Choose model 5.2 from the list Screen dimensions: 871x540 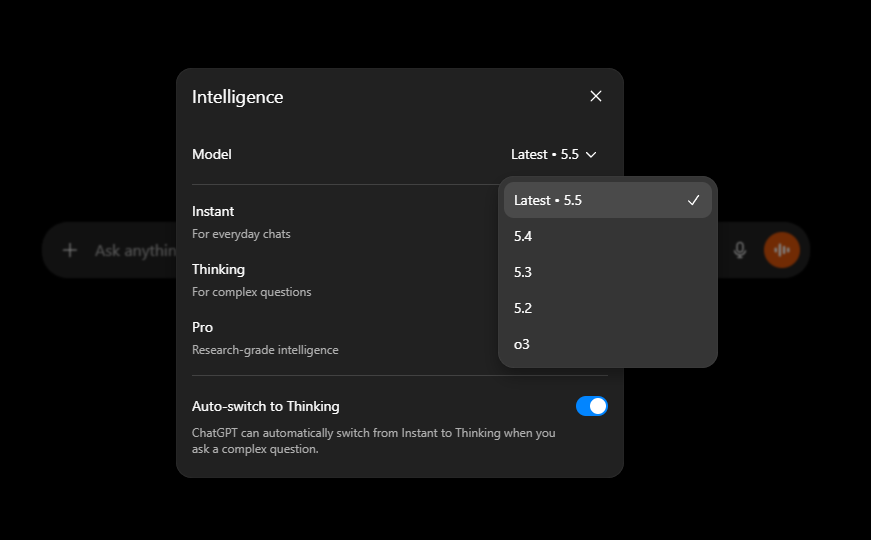click(x=608, y=308)
